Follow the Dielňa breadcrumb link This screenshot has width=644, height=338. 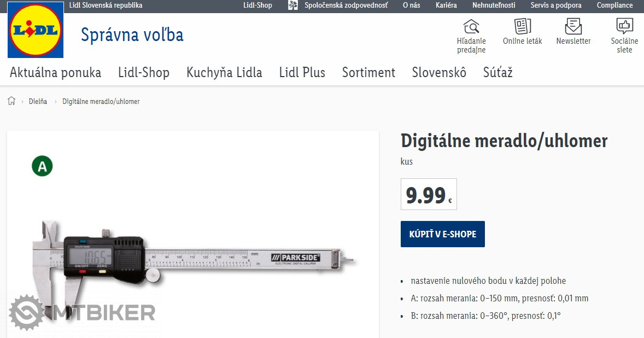pyautogui.click(x=38, y=102)
